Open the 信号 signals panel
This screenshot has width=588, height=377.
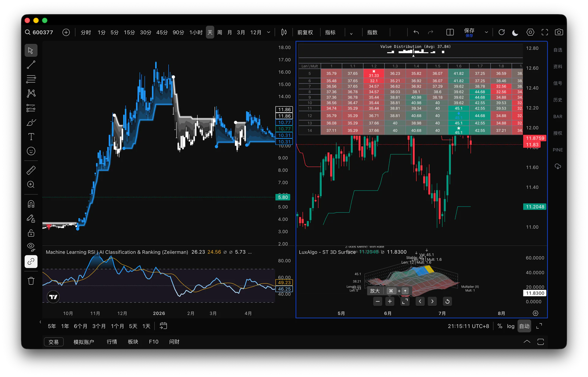pyautogui.click(x=558, y=83)
